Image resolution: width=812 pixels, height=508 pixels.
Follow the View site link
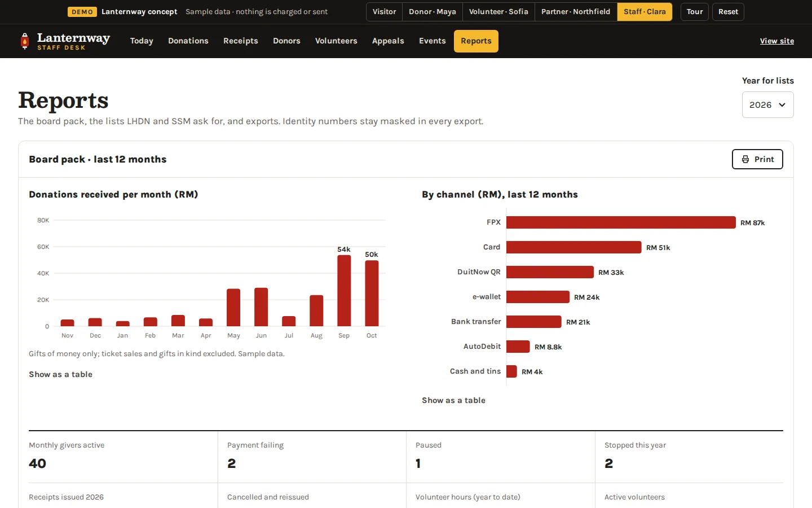click(776, 41)
